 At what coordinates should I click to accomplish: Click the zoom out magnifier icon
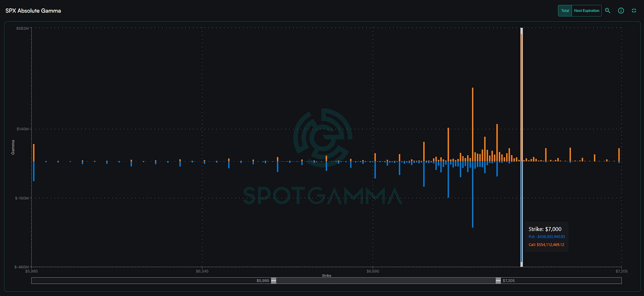click(608, 11)
